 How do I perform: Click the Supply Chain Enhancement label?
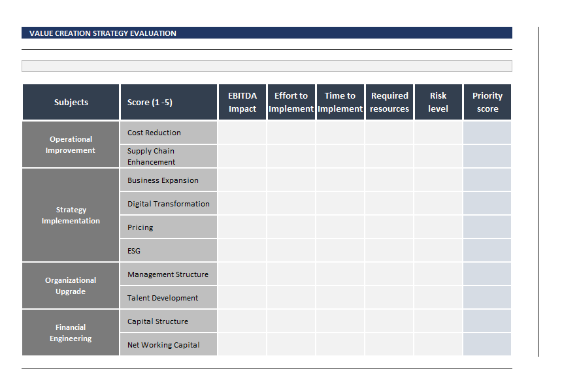(x=169, y=156)
